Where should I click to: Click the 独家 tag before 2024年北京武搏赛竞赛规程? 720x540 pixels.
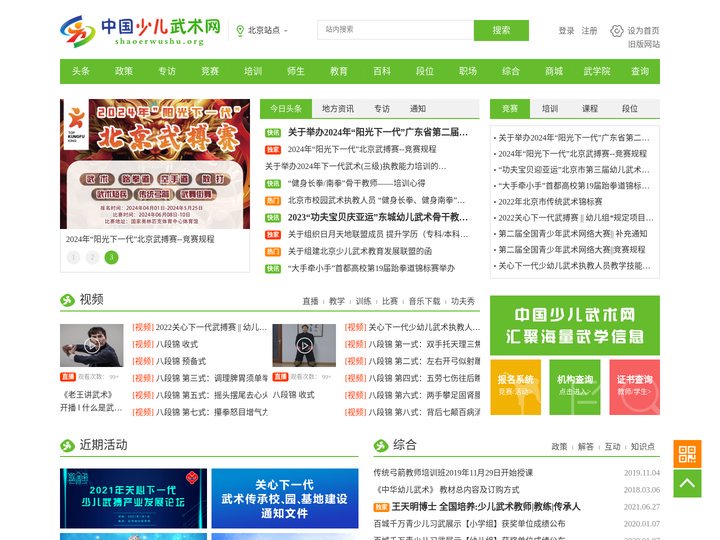tap(273, 150)
